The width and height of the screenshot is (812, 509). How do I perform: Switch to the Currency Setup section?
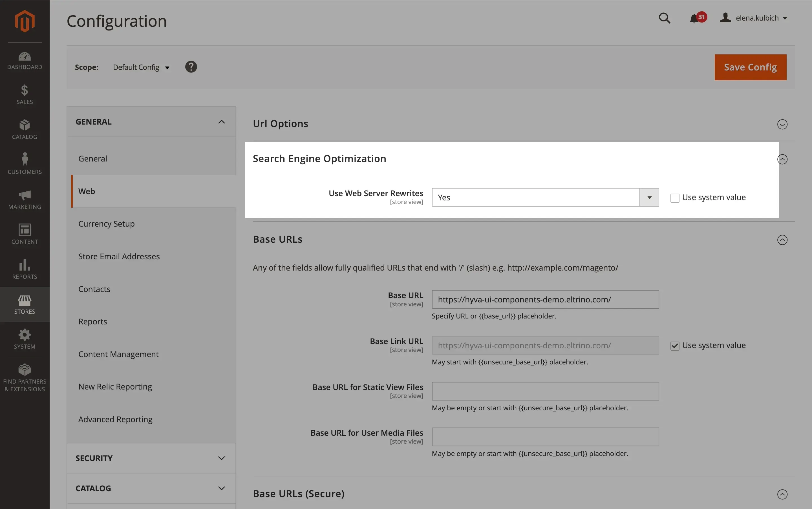(x=106, y=223)
